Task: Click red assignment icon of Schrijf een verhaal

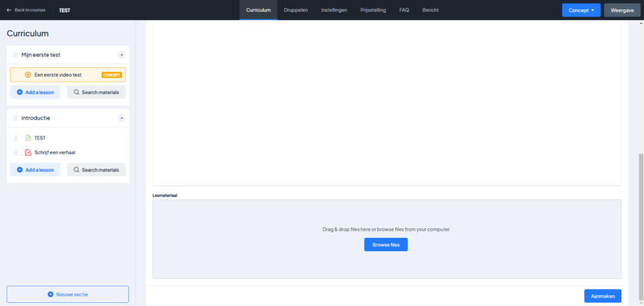Action: coord(28,152)
